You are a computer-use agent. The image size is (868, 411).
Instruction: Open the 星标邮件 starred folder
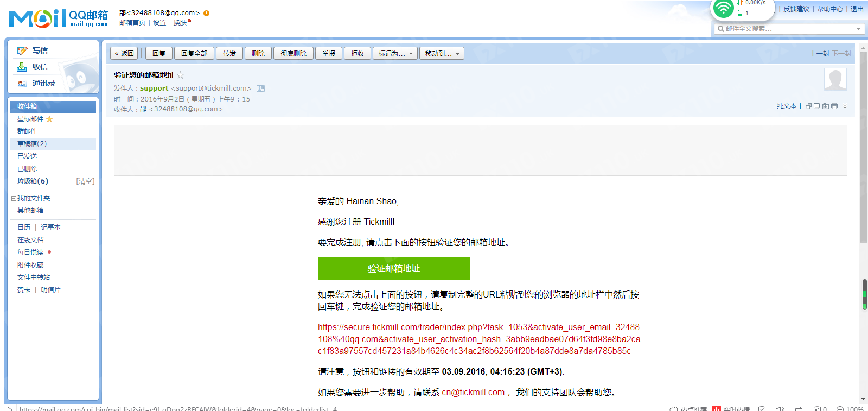(x=30, y=119)
